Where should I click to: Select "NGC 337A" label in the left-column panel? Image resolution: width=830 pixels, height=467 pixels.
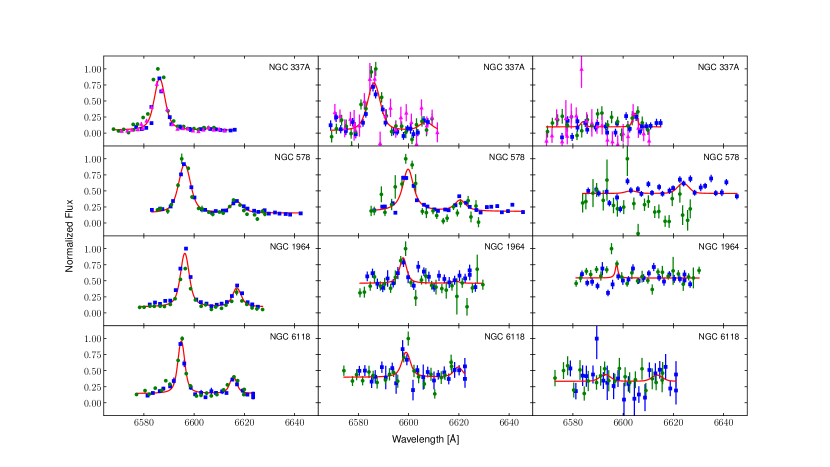tap(290, 67)
